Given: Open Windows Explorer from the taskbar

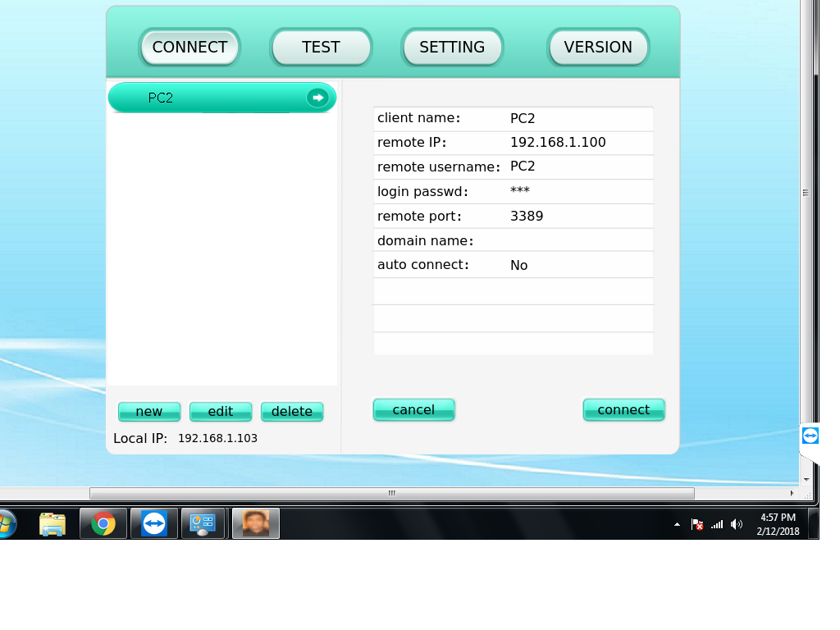Looking at the screenshot, I should pos(52,523).
